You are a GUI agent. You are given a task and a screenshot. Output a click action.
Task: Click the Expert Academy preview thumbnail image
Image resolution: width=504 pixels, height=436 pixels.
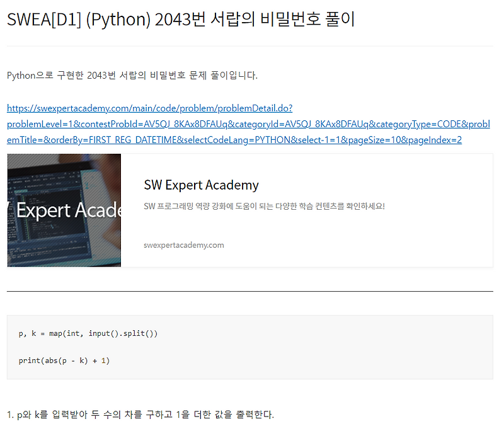click(x=63, y=210)
